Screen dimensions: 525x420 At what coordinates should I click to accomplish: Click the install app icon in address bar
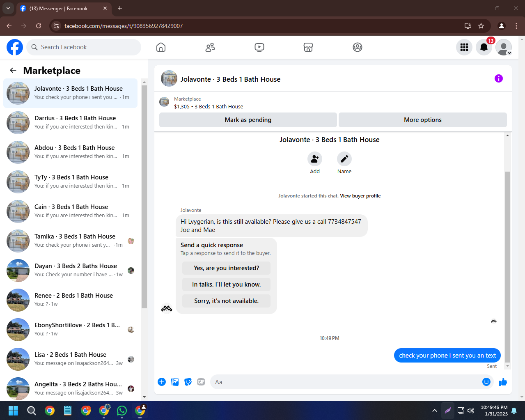click(x=468, y=26)
